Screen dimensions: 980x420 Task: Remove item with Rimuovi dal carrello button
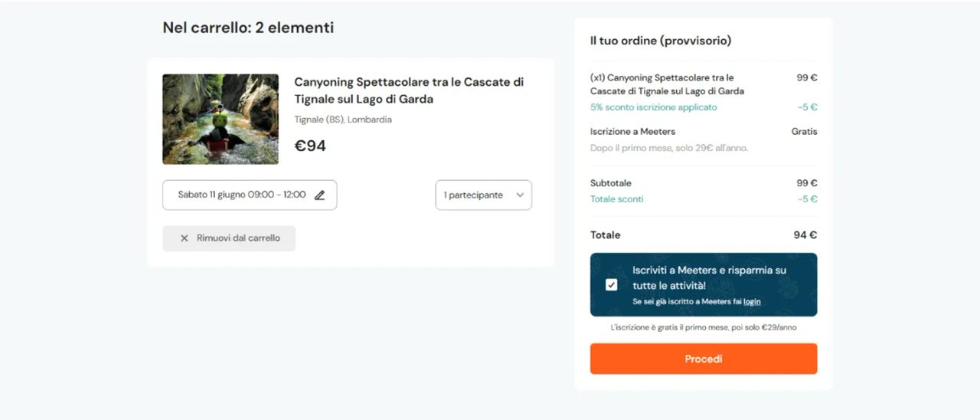pos(229,238)
